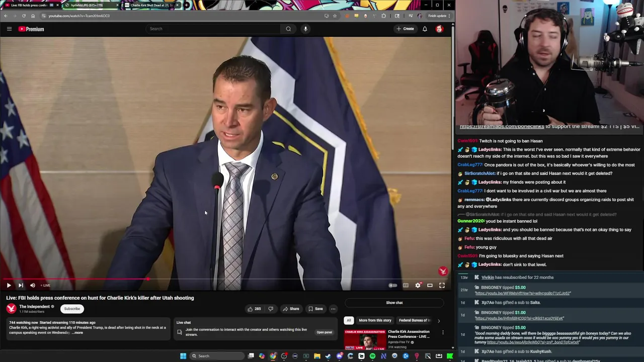The image size is (644, 362).
Task: Go back in the browser
Action: click(x=6, y=16)
